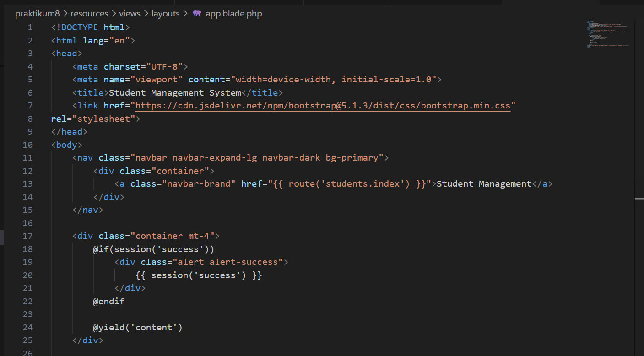Click the closing </nav> tag
Viewport: 644px width, 356px height.
point(88,210)
